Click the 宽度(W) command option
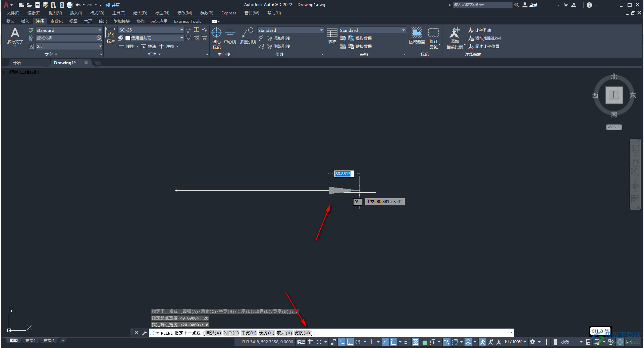The height and width of the screenshot is (348, 644). point(302,333)
